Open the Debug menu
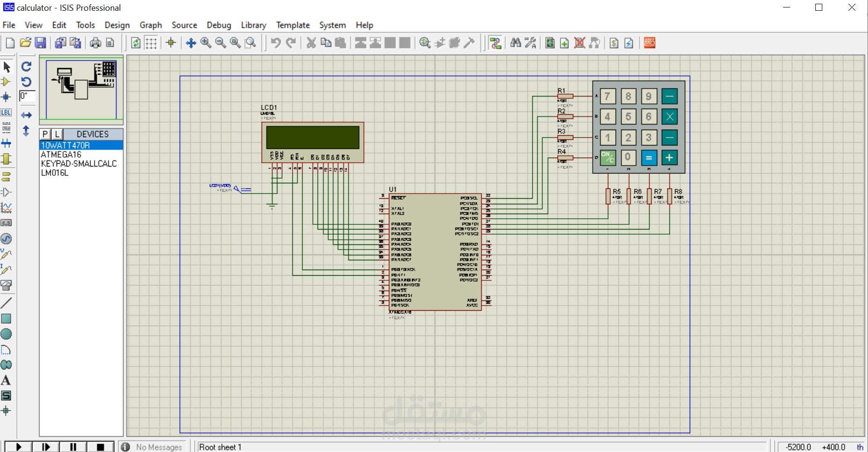 pos(219,25)
